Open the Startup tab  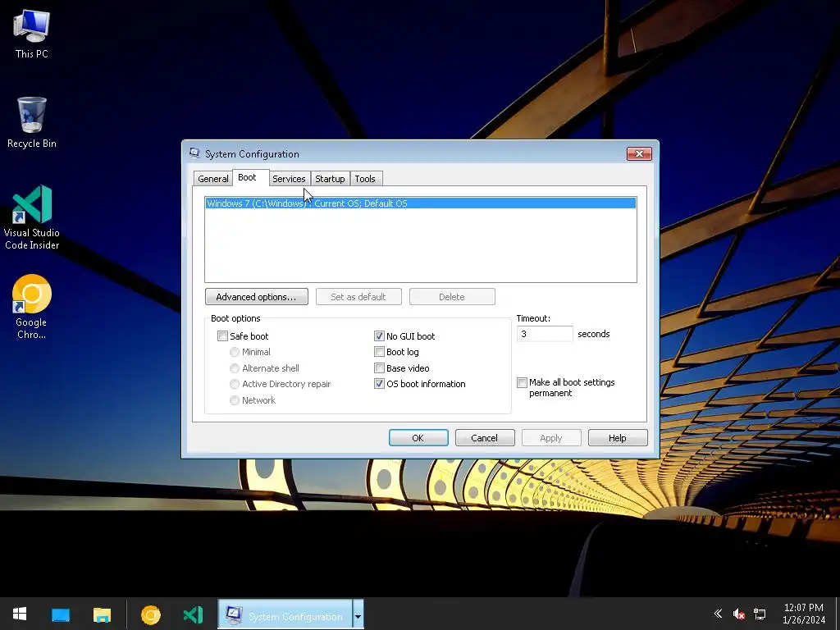330,179
